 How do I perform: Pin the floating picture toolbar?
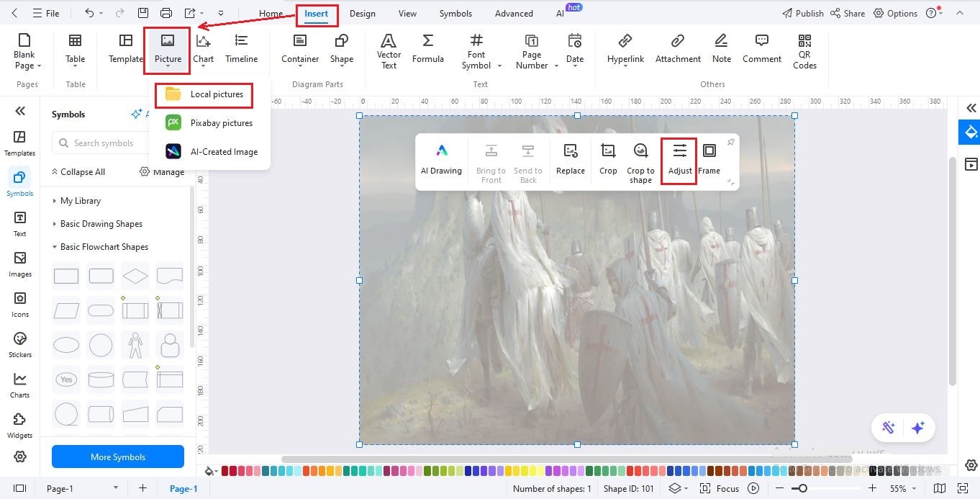(730, 142)
